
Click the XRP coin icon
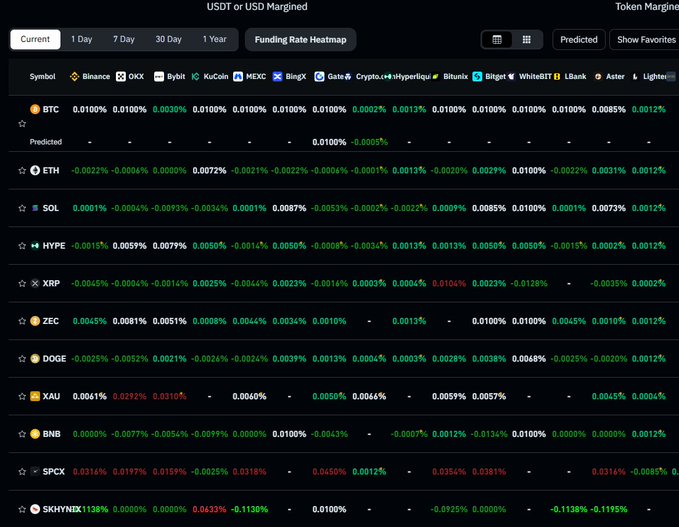coord(35,284)
